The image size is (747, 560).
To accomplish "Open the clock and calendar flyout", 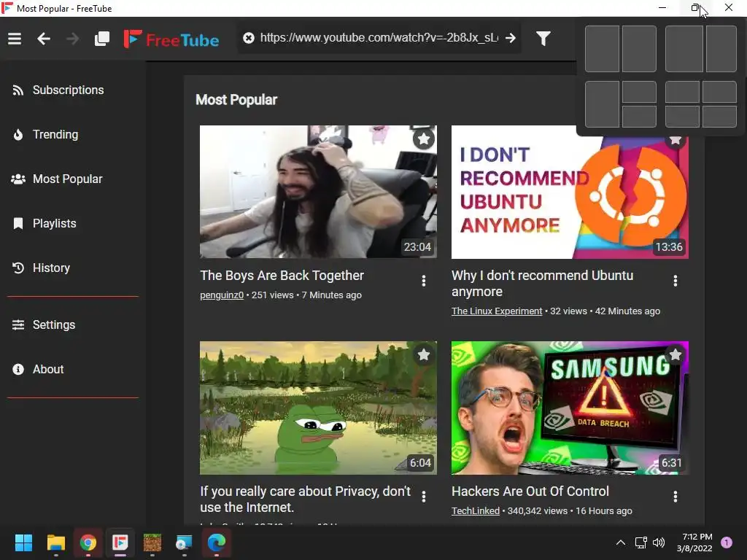I will pyautogui.click(x=694, y=542).
